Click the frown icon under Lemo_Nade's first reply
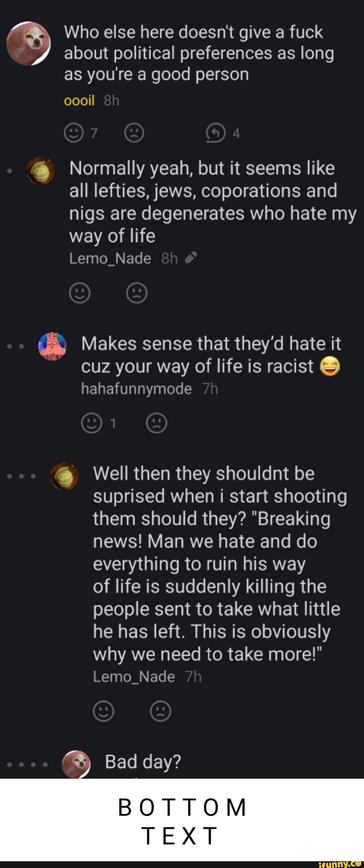 click(x=137, y=293)
